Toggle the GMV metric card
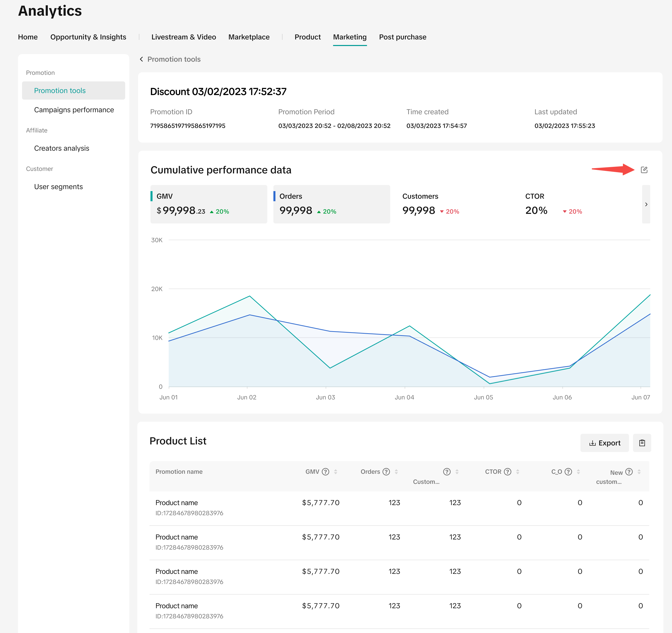Screen dimensions: 672x633 click(x=209, y=204)
